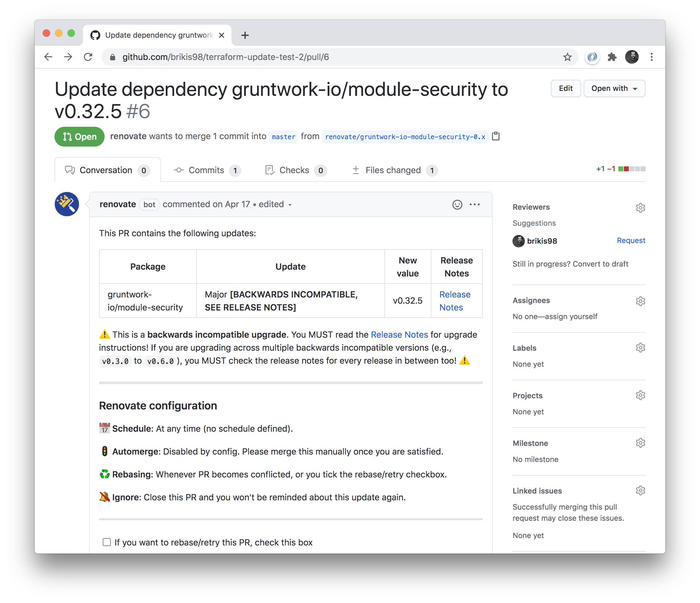Check the rebase/retry this PR box
This screenshot has height=603, width=700.
coord(106,542)
